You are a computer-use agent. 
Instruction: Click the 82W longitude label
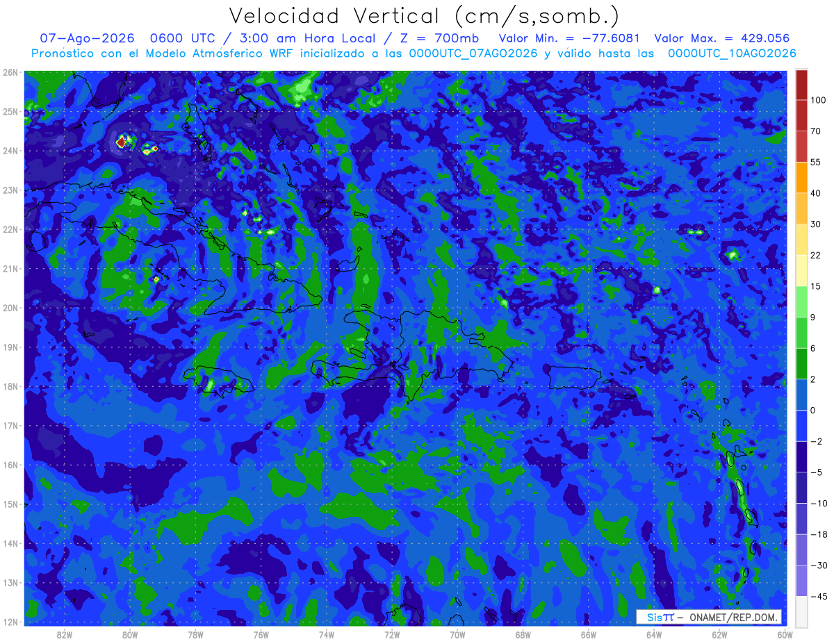[65, 635]
